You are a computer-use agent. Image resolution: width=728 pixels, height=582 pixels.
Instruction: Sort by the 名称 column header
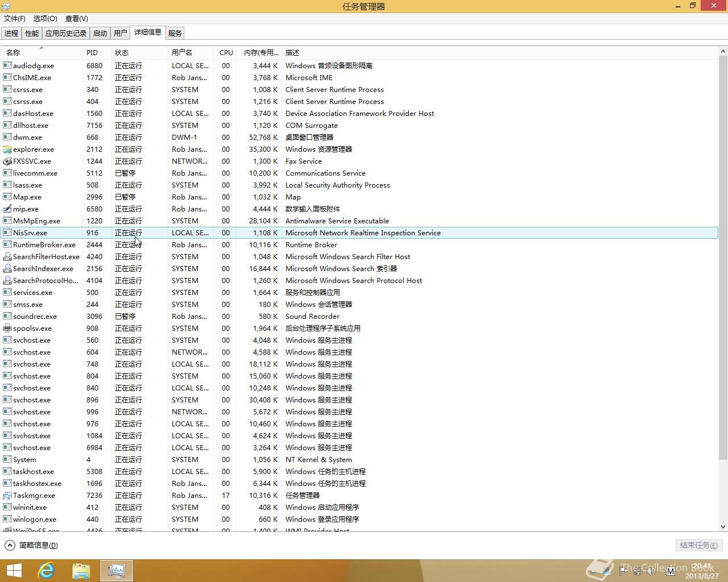point(42,52)
